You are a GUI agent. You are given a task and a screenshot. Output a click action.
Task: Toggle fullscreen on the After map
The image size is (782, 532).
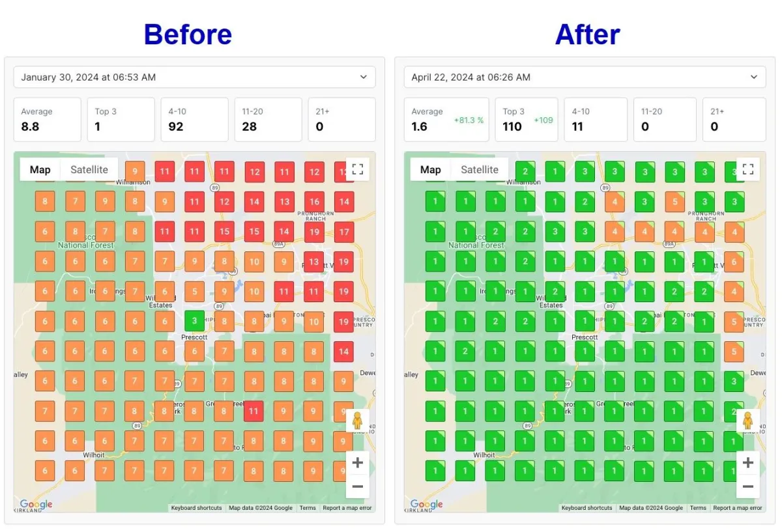click(x=748, y=169)
